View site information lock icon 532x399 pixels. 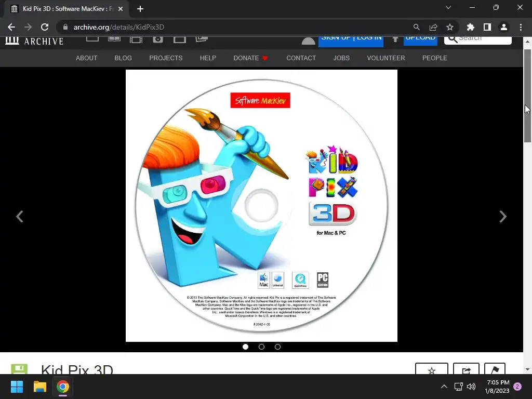coord(65,27)
